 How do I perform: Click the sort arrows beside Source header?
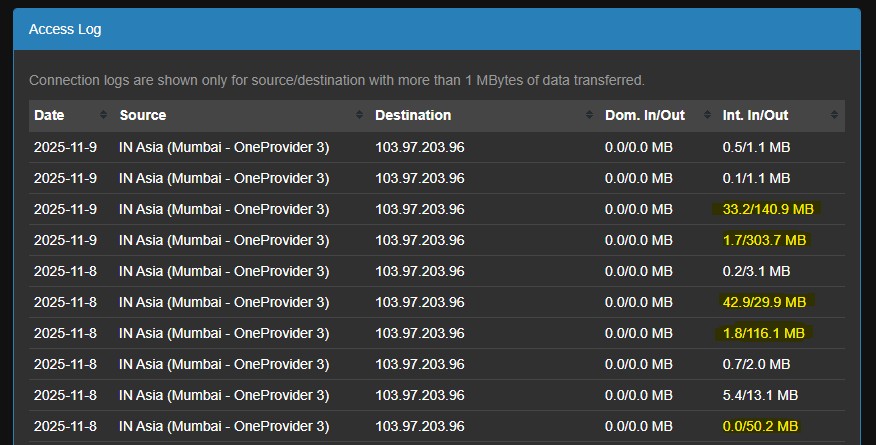coord(359,116)
